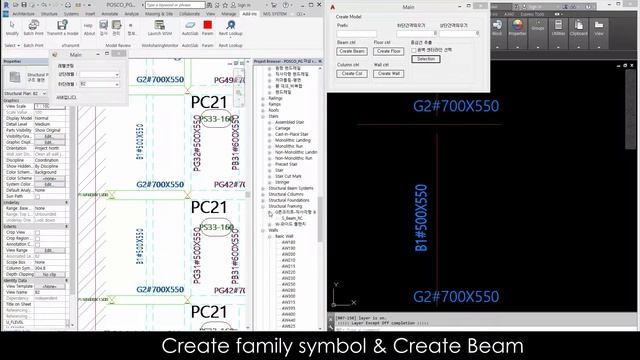The height and width of the screenshot is (360, 640).
Task: Click the Model Review manage icon
Action: pyautogui.click(x=117, y=25)
